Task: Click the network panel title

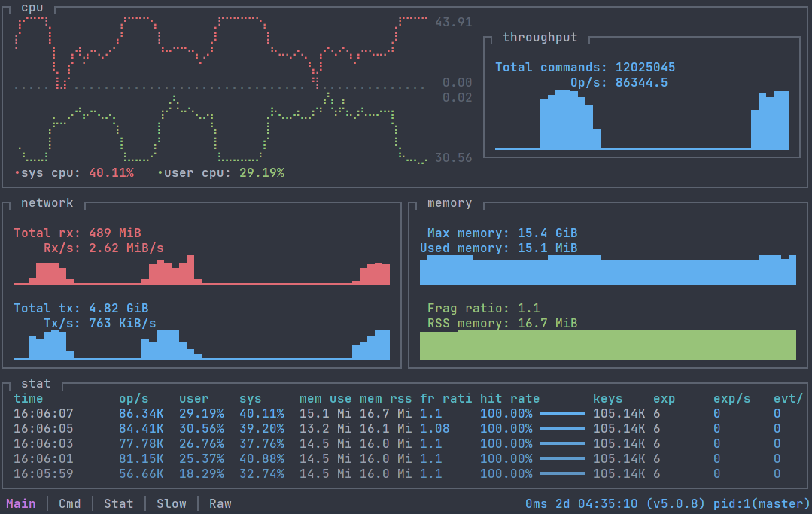Action: coord(47,203)
